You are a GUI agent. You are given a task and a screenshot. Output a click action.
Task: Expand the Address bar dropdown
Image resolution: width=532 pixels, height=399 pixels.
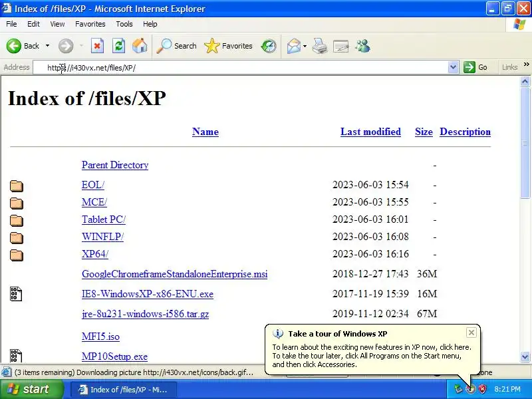[453, 68]
